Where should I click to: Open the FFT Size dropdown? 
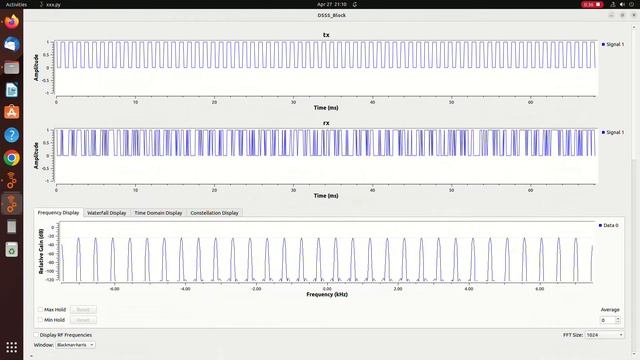pos(604,335)
